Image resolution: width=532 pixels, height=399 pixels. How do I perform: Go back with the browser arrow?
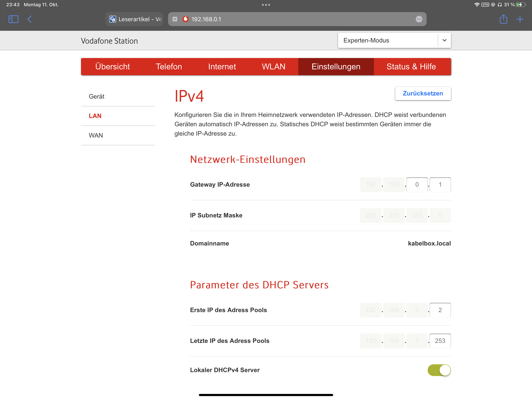(x=30, y=19)
